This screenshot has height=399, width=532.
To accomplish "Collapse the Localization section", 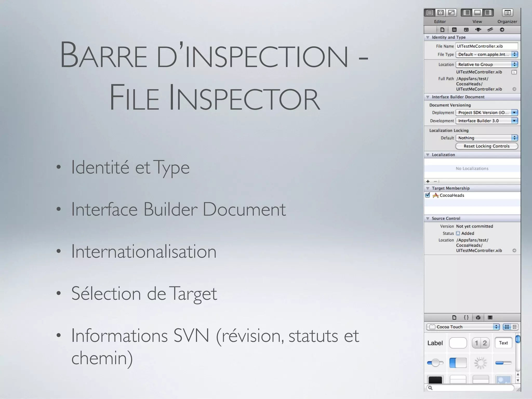I will [428, 155].
